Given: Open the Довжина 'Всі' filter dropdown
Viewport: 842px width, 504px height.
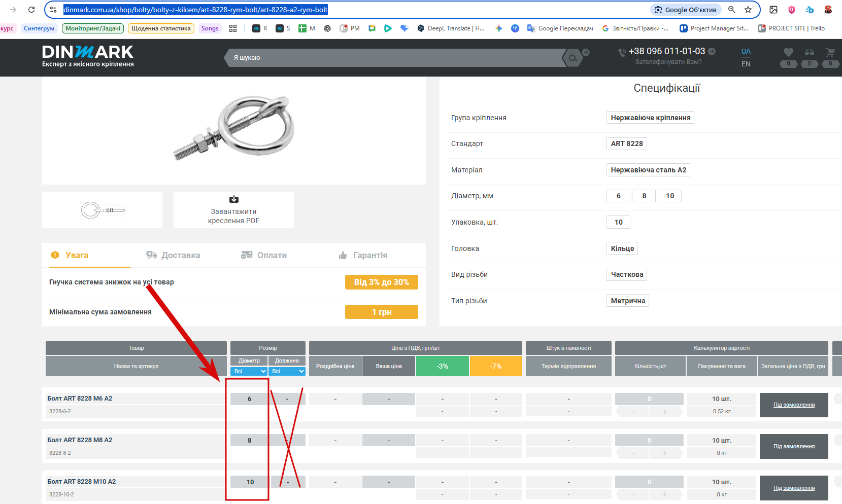Looking at the screenshot, I should coord(287,371).
